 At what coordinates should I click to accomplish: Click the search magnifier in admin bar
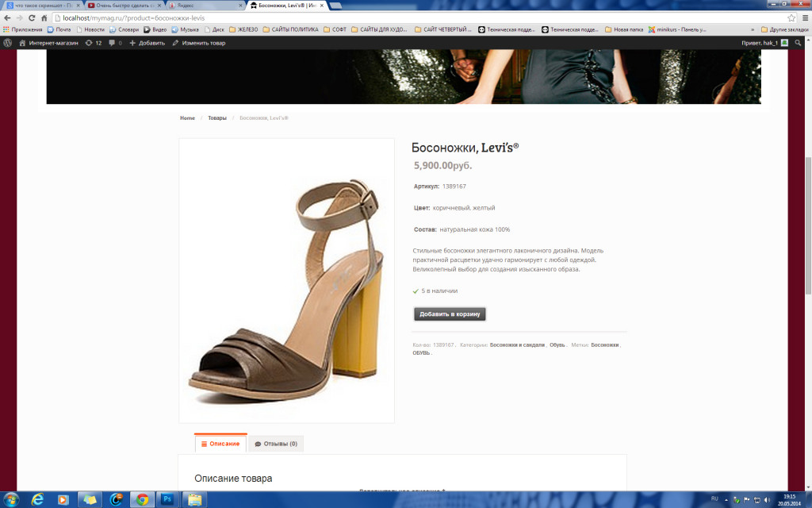click(798, 43)
